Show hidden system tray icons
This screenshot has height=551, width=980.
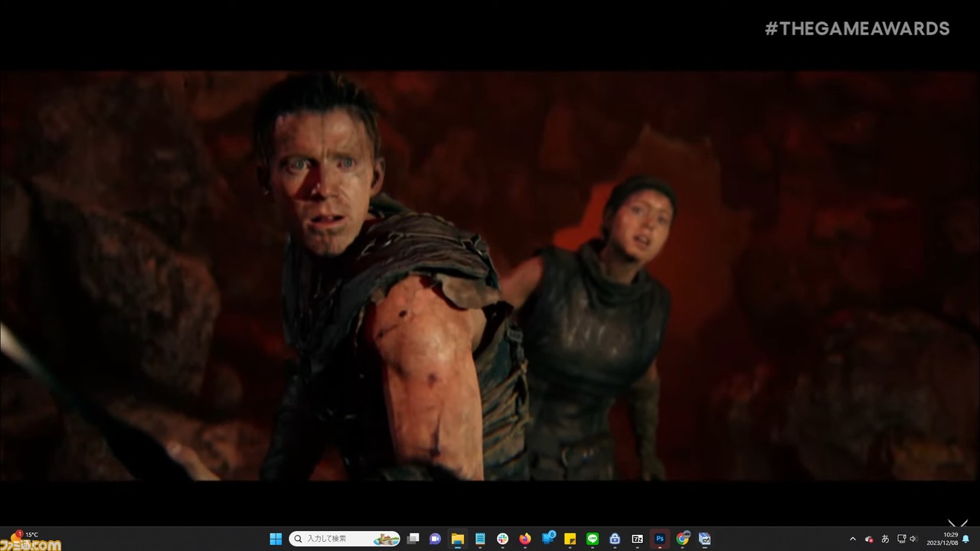853,539
